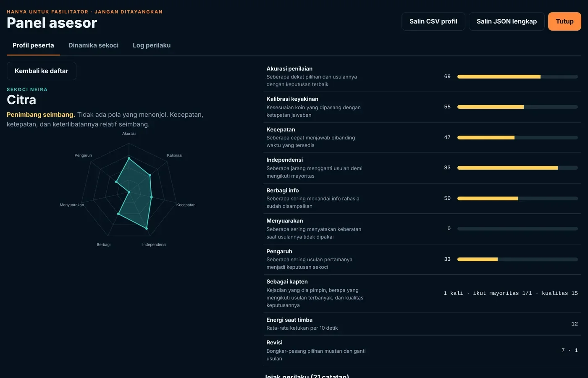Viewport: 588px width, 378px height.
Task: Click the Akurasi axis label on radar
Action: click(129, 134)
